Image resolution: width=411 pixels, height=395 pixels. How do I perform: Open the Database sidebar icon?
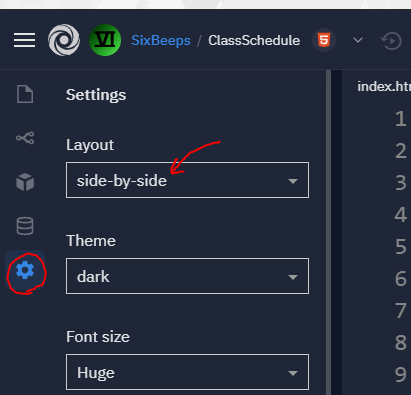point(25,226)
